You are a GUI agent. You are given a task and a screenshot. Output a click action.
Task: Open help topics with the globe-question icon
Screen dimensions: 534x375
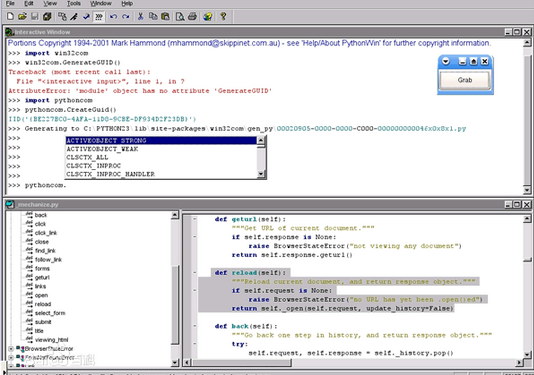(x=207, y=16)
